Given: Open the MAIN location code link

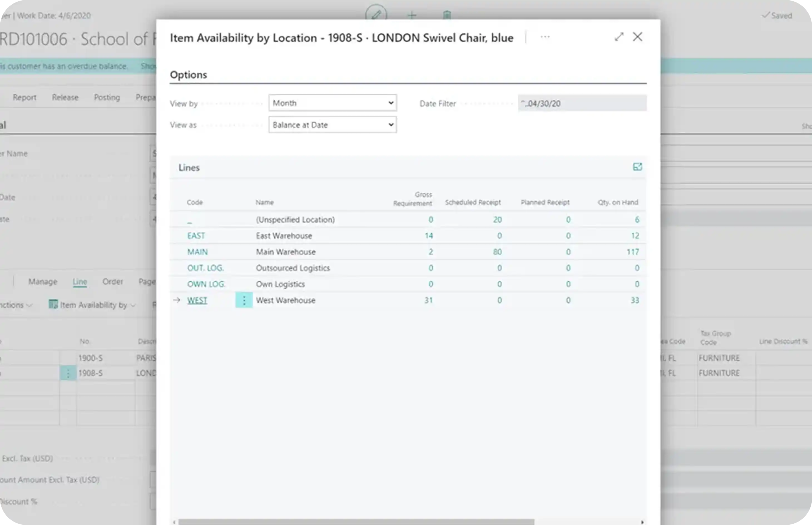Looking at the screenshot, I should (x=197, y=252).
